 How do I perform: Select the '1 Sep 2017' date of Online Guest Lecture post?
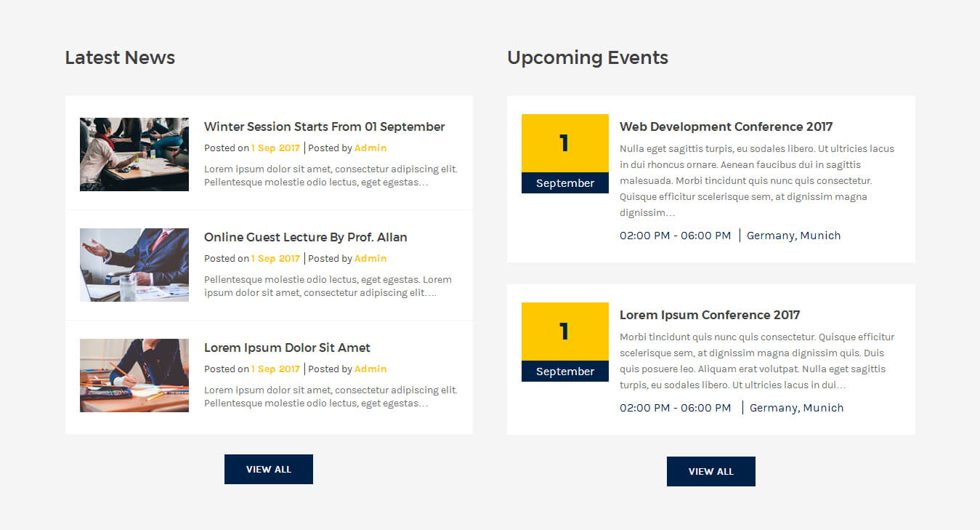275,258
